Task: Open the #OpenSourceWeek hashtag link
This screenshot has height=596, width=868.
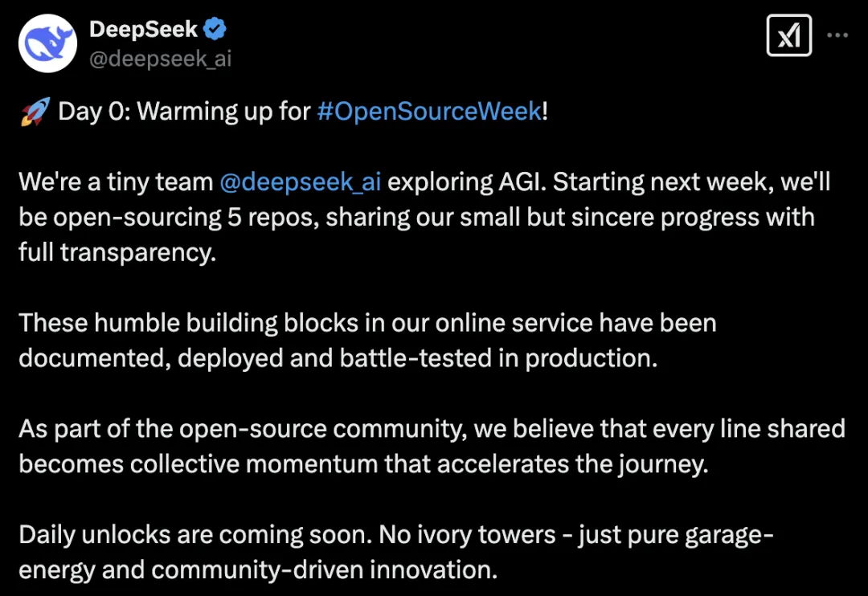Action: click(429, 111)
